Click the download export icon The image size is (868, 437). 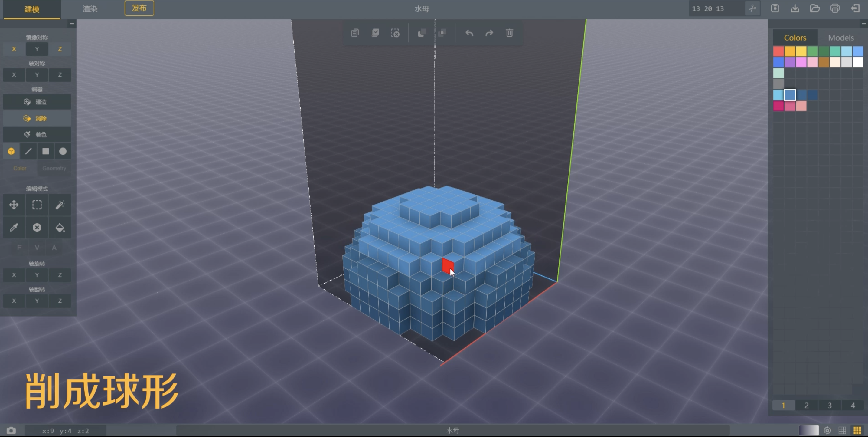[x=795, y=8]
